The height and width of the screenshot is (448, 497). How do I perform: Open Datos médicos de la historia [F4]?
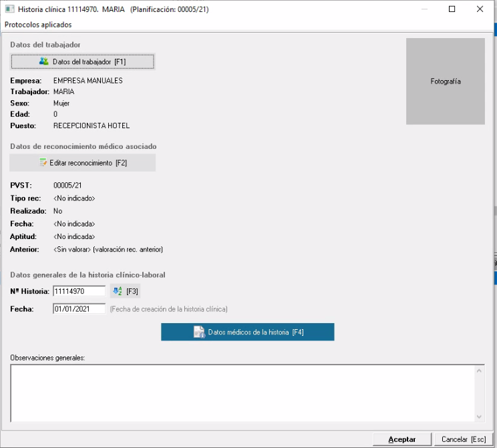[x=248, y=332]
